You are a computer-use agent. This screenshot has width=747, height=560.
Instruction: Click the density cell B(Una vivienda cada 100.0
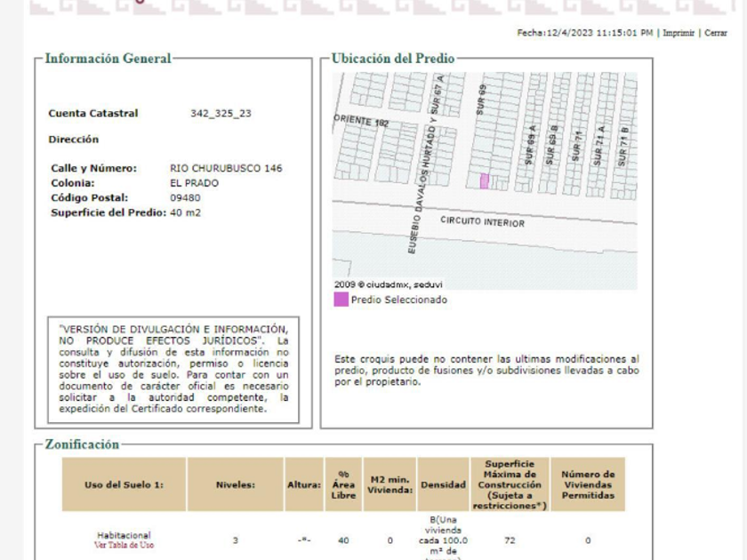443,538
